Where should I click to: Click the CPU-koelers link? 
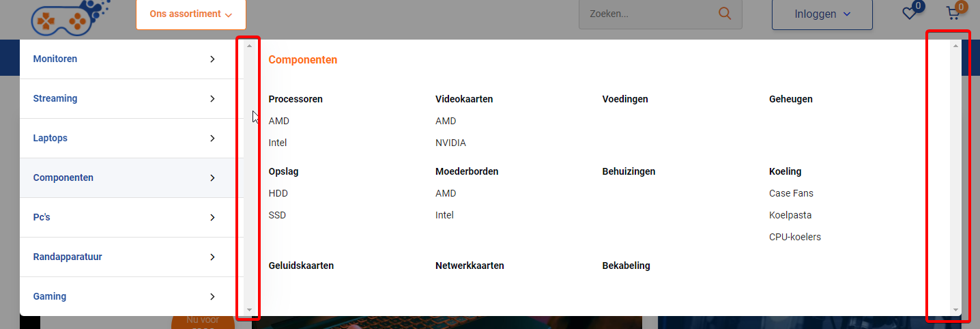794,237
